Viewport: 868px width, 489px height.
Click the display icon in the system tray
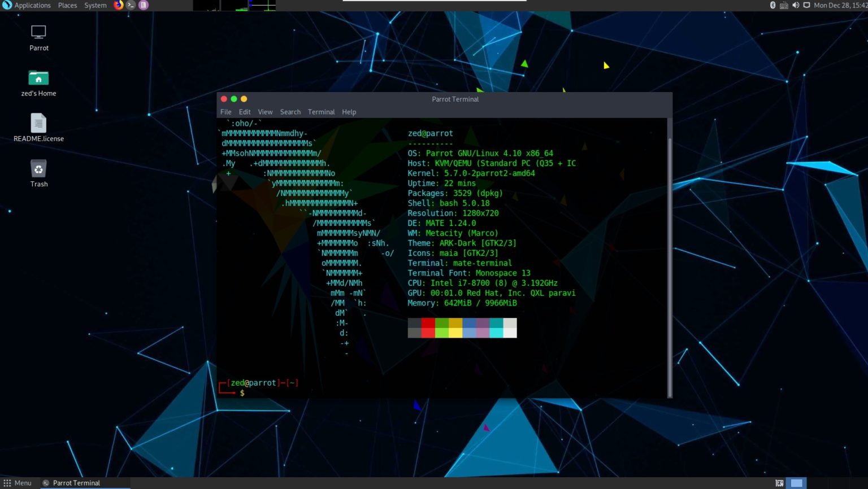pos(807,5)
